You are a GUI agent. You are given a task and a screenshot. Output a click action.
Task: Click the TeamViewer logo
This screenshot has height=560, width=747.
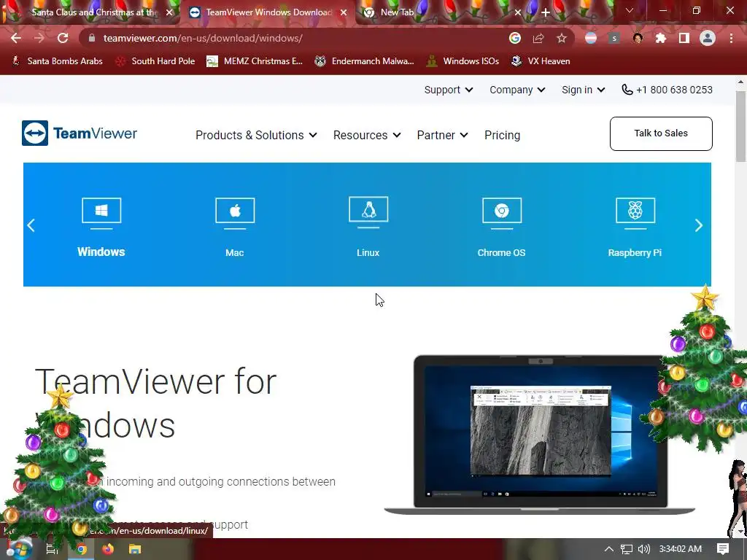pyautogui.click(x=80, y=133)
